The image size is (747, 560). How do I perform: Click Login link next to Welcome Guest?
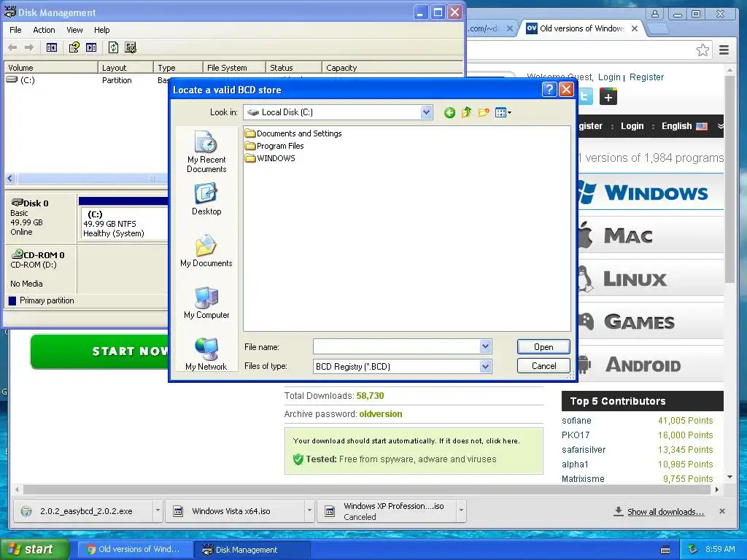(x=609, y=77)
